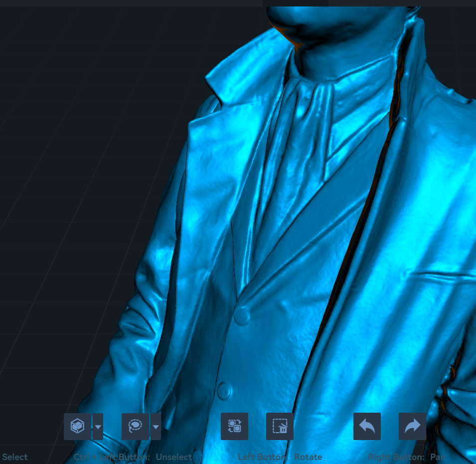Choose the lasso selection tool
Image resolution: width=476 pixels, height=464 pixels.
(135, 427)
